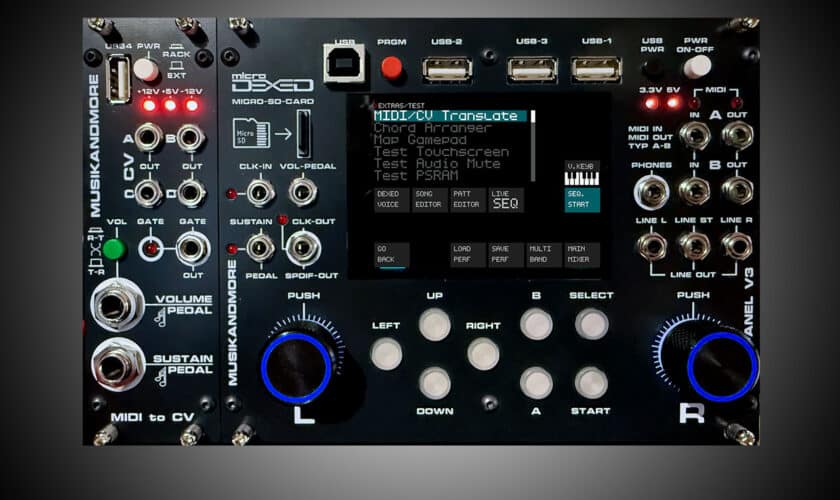Click the CV OUT B jack
Image resolution: width=840 pixels, height=500 pixels.
tap(190, 138)
